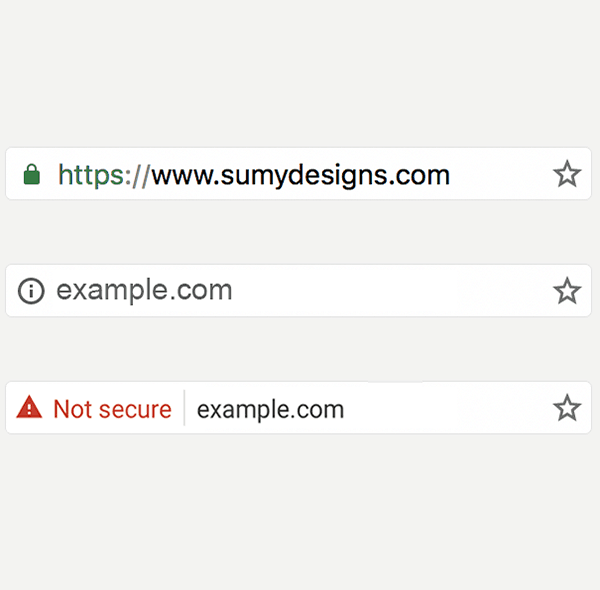
Task: Bookmark the Not secure page star
Action: click(567, 408)
